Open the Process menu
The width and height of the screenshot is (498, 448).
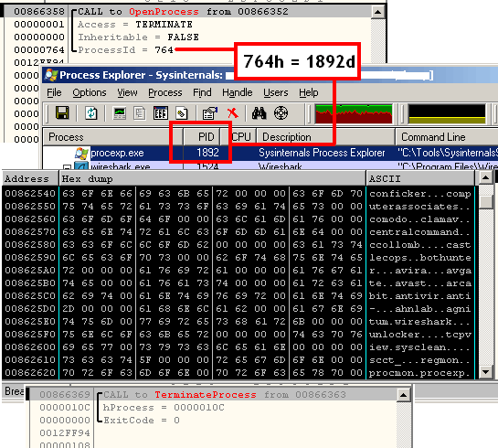click(165, 92)
